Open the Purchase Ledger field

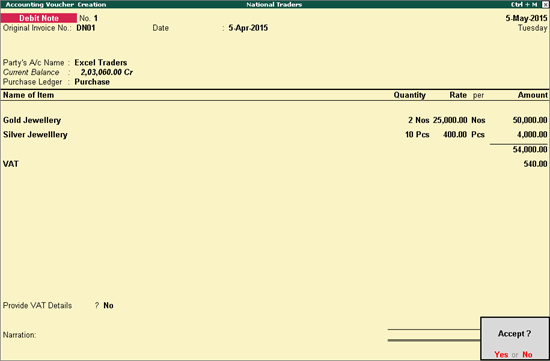point(92,82)
